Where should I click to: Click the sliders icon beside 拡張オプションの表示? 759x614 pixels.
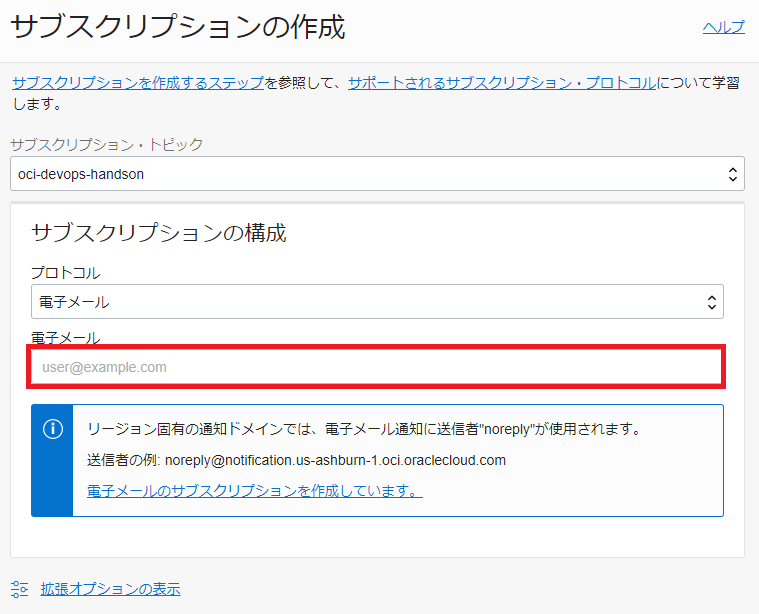(20, 589)
